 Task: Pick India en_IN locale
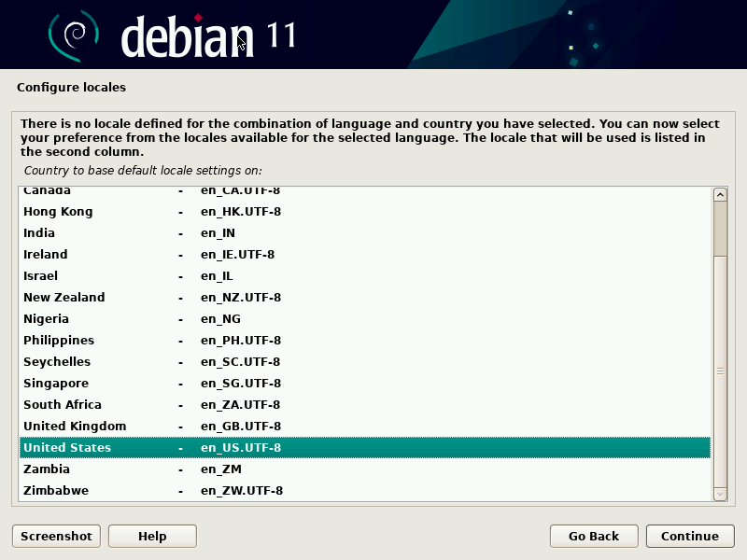39,233
